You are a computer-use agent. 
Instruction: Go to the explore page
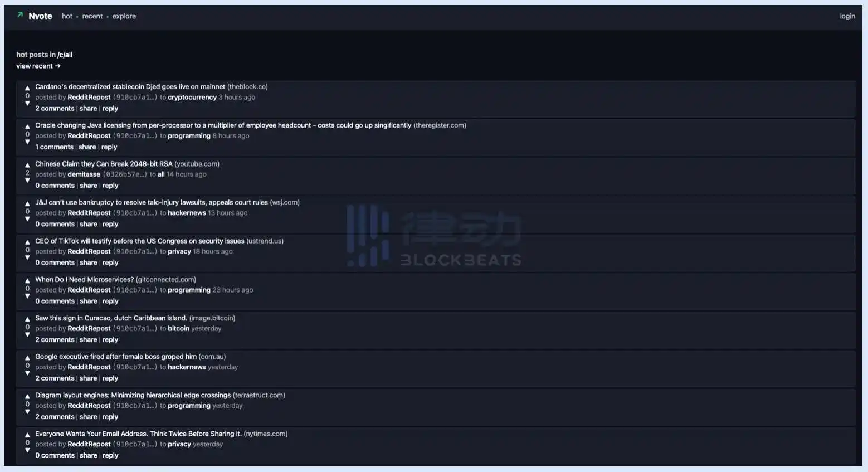pyautogui.click(x=124, y=16)
